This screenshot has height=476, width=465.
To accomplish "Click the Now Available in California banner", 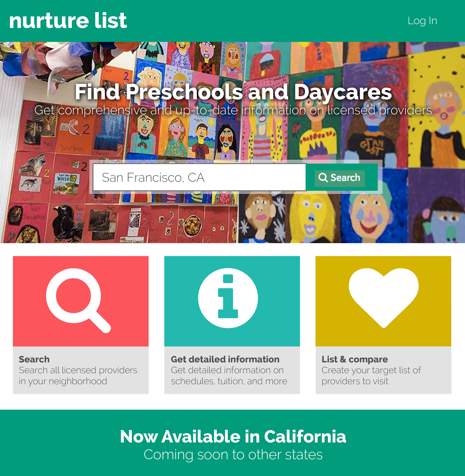I will pos(233,436).
